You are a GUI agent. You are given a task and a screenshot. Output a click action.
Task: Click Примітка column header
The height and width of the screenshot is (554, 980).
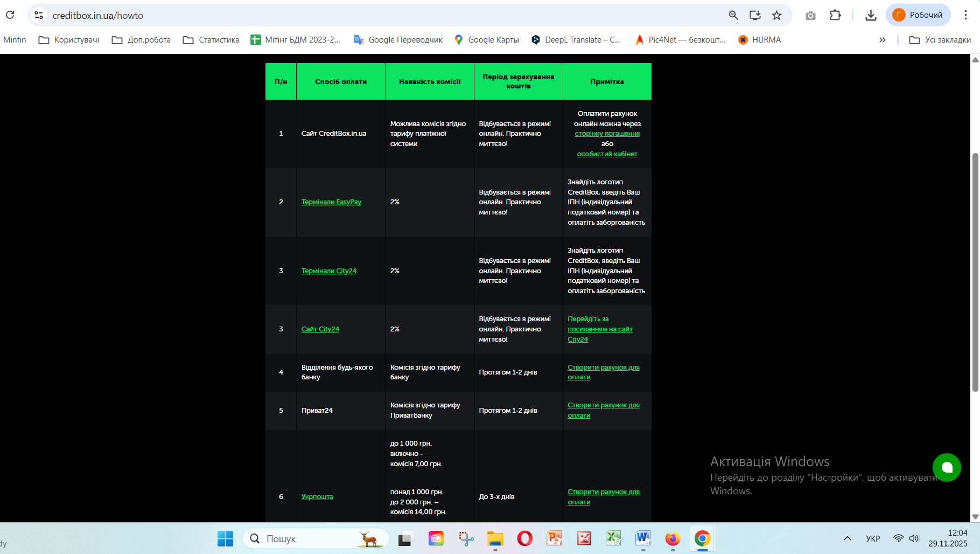click(x=607, y=81)
